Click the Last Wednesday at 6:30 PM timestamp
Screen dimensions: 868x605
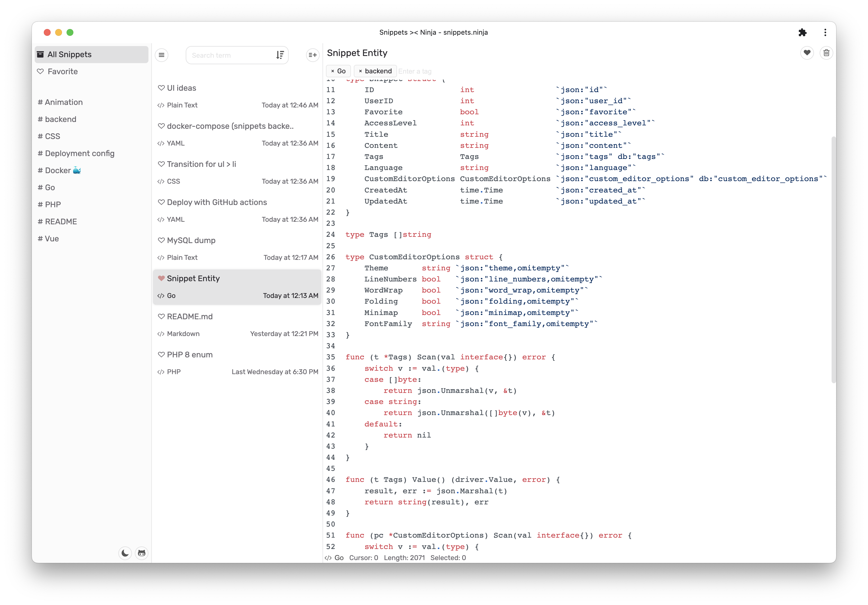tap(275, 372)
